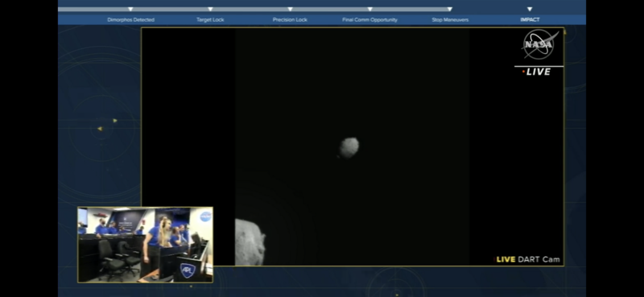Click the mission control room inset video
Image resolution: width=644 pixels, height=297 pixels.
coord(146,245)
